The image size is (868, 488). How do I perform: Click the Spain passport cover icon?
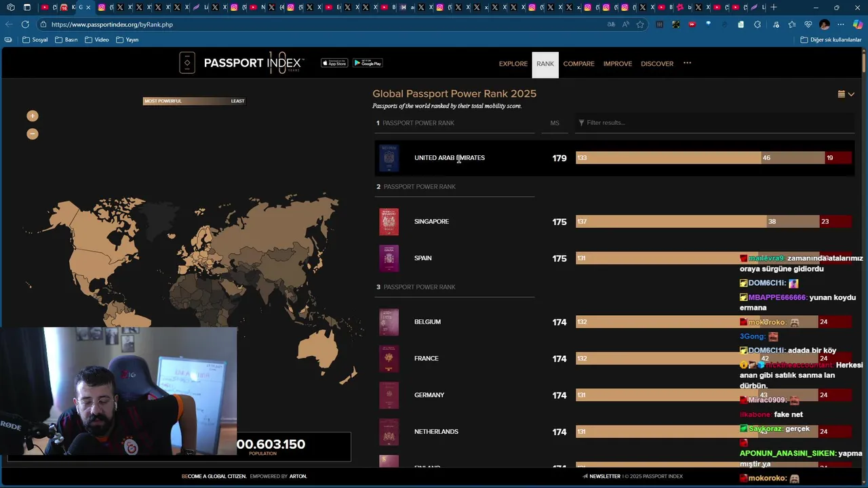(389, 258)
